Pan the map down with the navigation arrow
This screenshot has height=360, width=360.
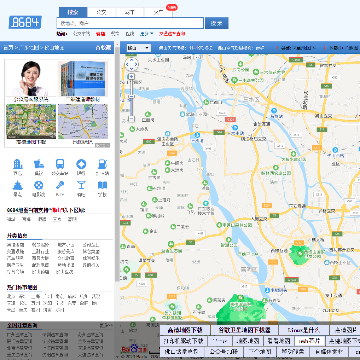tap(132, 69)
